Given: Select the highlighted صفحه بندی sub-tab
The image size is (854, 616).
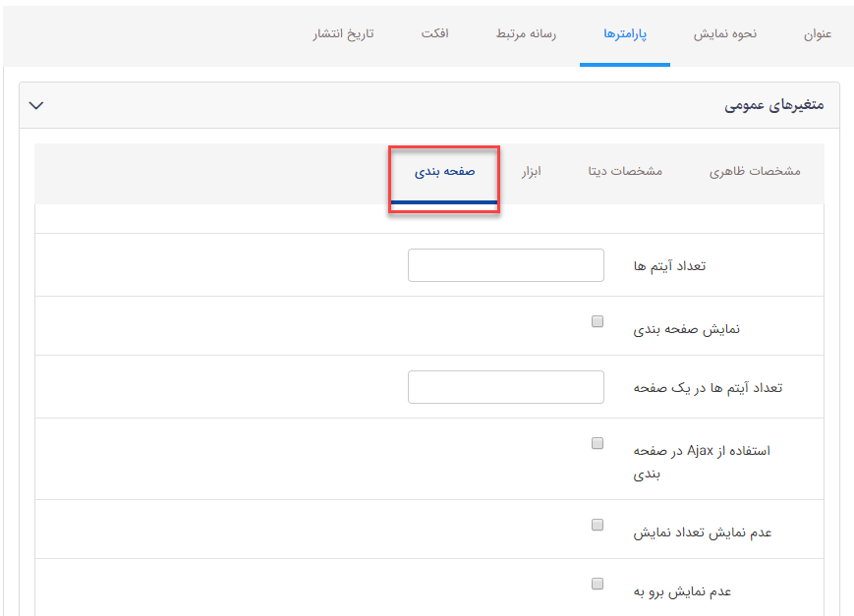Looking at the screenshot, I should click(x=444, y=171).
